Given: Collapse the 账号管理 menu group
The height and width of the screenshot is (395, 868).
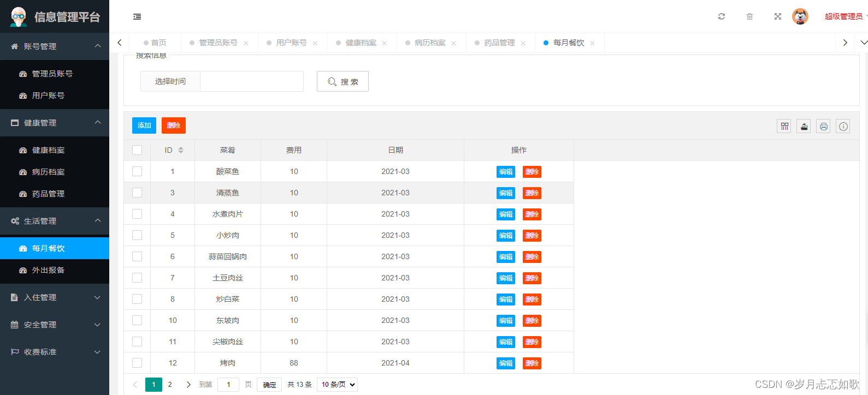Looking at the screenshot, I should click(x=55, y=46).
